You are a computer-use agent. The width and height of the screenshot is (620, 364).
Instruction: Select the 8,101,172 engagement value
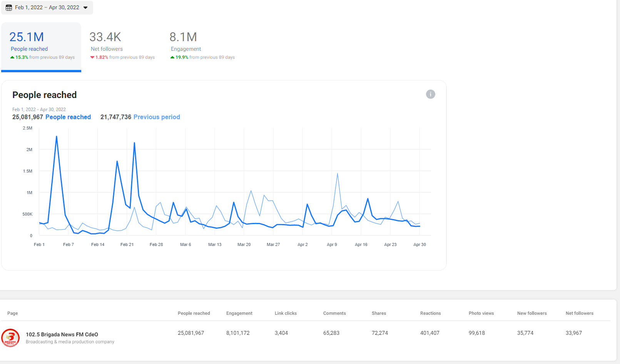pyautogui.click(x=238, y=333)
